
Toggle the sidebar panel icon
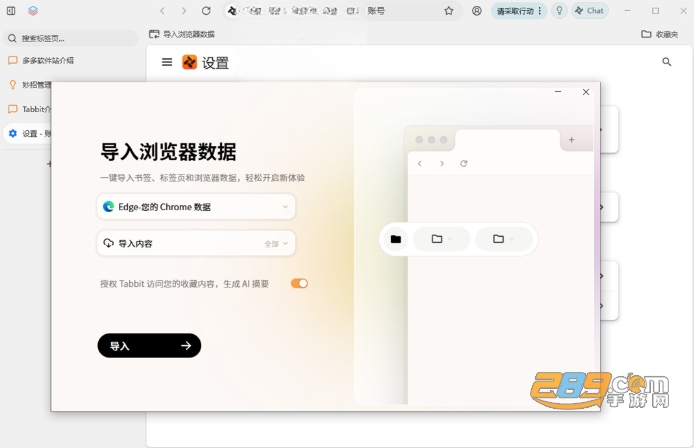click(11, 11)
